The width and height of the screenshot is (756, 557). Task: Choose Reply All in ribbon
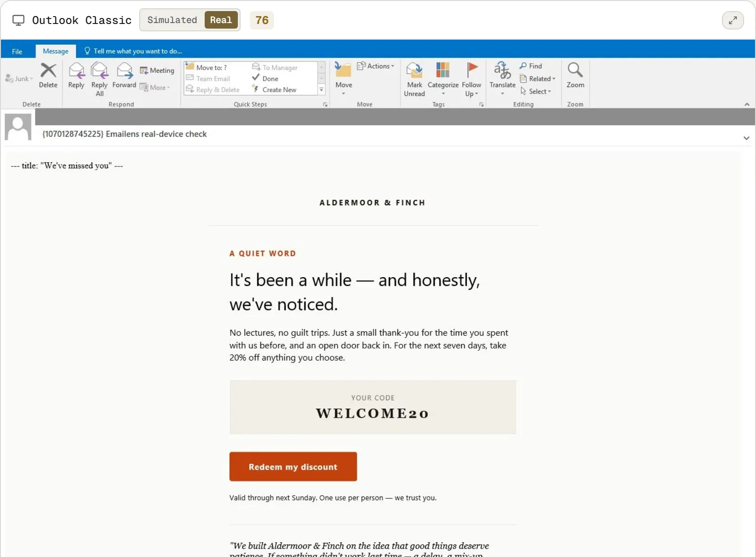(100, 79)
